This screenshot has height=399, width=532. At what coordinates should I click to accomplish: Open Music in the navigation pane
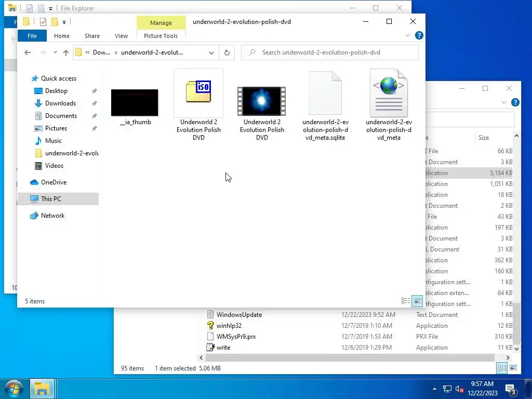point(54,141)
